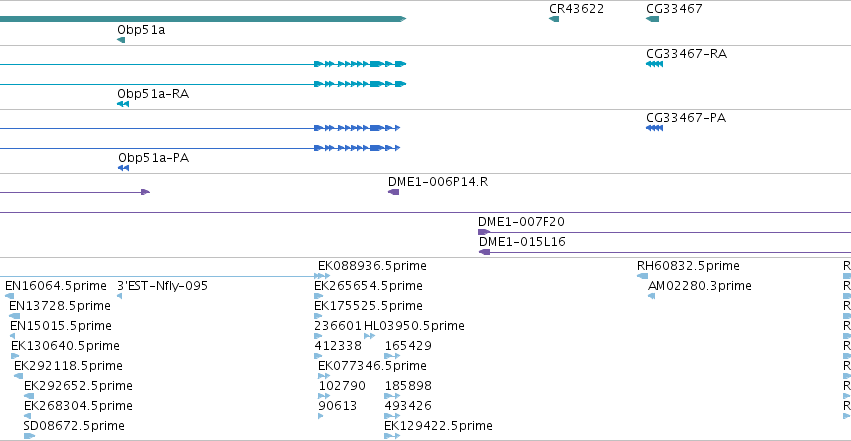Click the Obp51a gene arrow glyph
Viewport: 851px width, 441px height.
121,40
